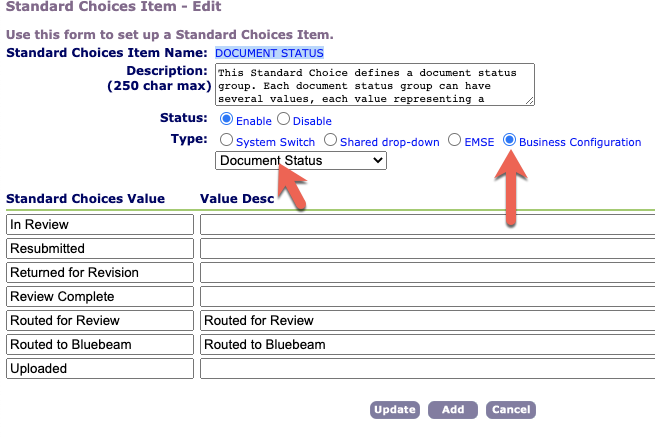Screen dimensions: 655x437
Task: Click the Returned for Revision value field
Action: tap(99, 273)
